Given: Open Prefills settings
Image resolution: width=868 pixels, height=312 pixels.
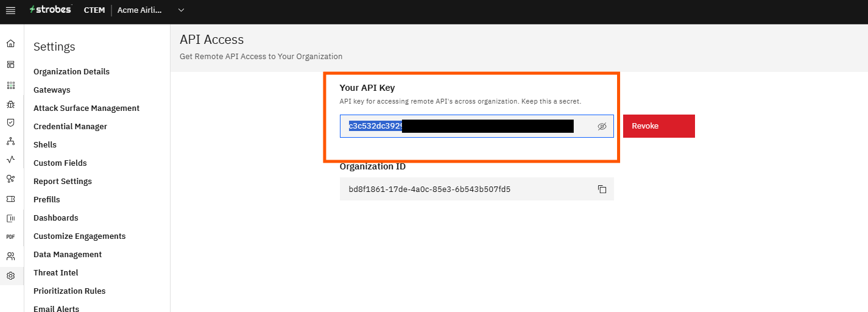Looking at the screenshot, I should click(x=47, y=199).
